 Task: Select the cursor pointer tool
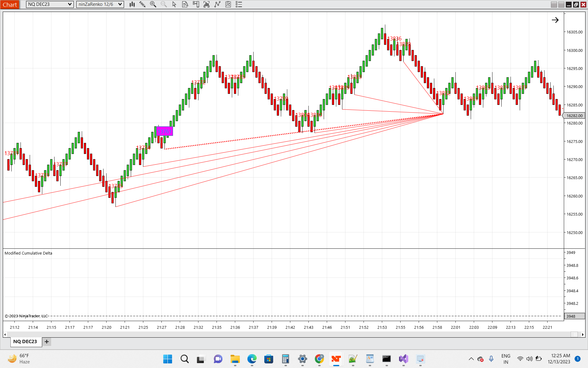174,4
